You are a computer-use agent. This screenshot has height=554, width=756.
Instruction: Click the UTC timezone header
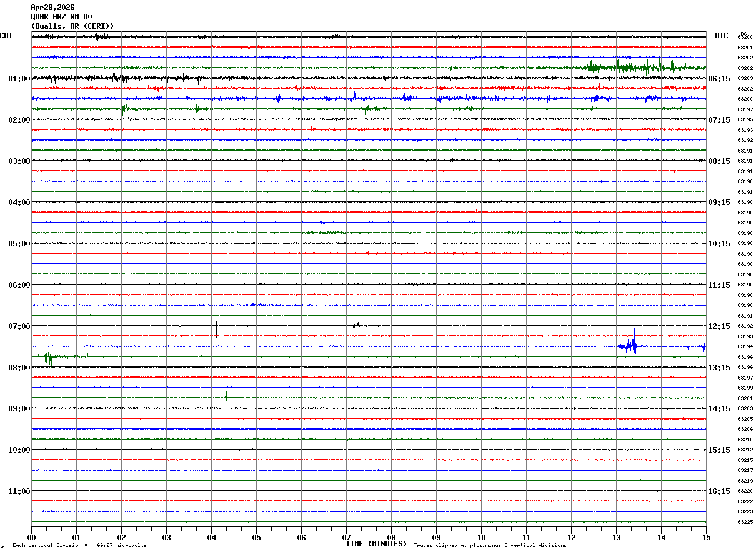pyautogui.click(x=722, y=36)
